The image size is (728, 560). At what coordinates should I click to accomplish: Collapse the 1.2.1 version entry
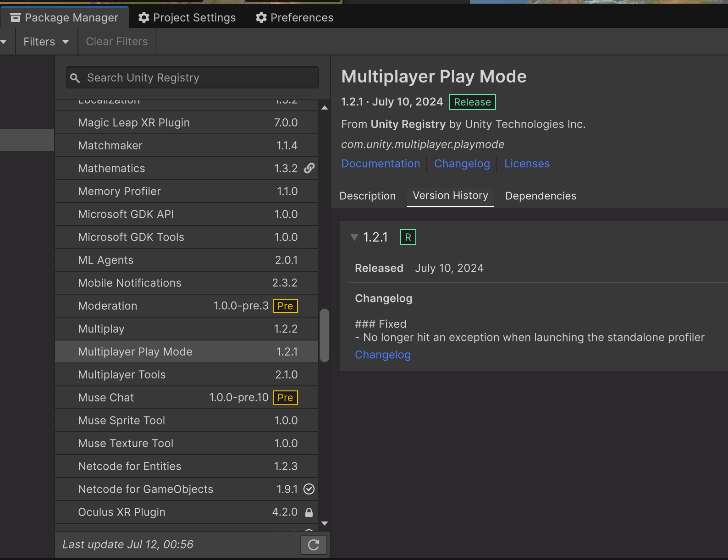(354, 237)
